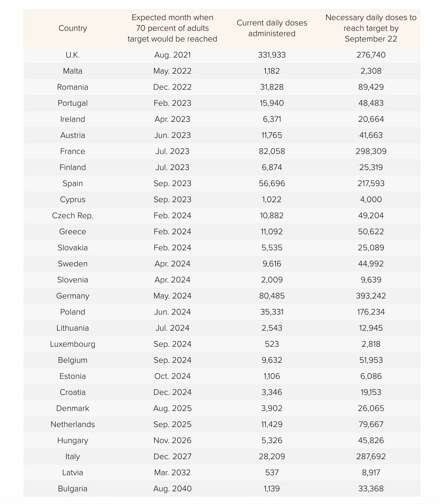Image resolution: width=440 pixels, height=504 pixels.
Task: Click Italy's necessary doses value 287,692
Action: click(371, 456)
